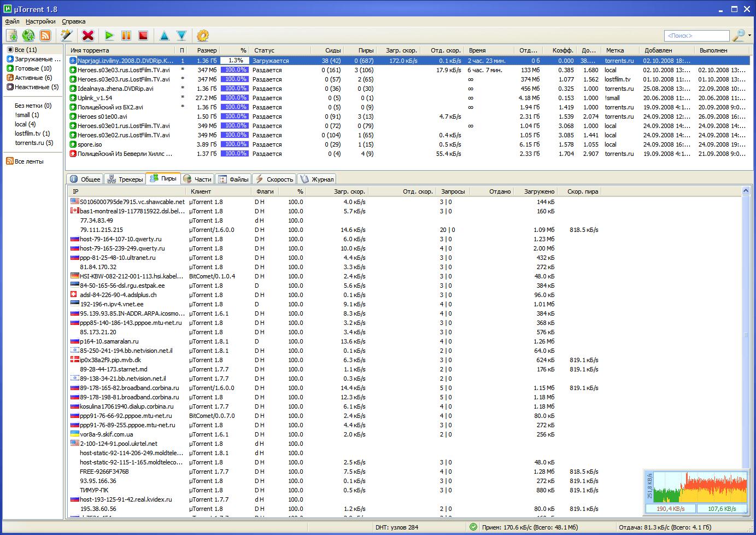Open the RSS Downloader toolbar icon
The height and width of the screenshot is (535, 756).
pos(45,36)
